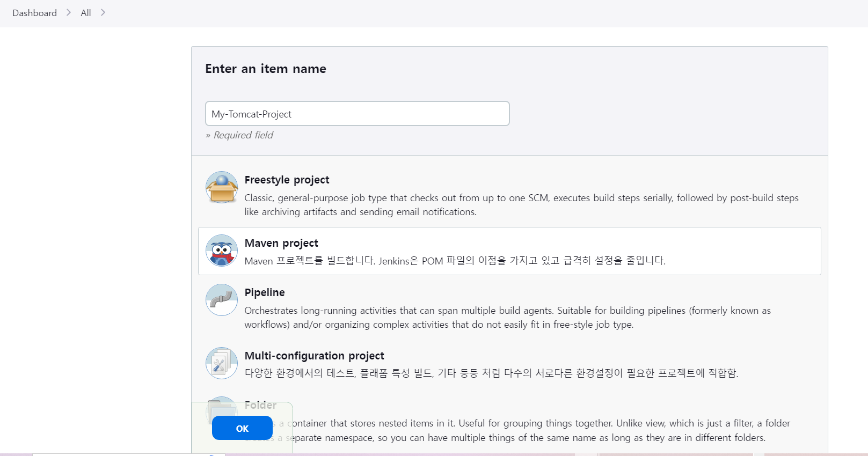The image size is (868, 456).
Task: Click the Multi-configuration Korean description
Action: coord(492,373)
